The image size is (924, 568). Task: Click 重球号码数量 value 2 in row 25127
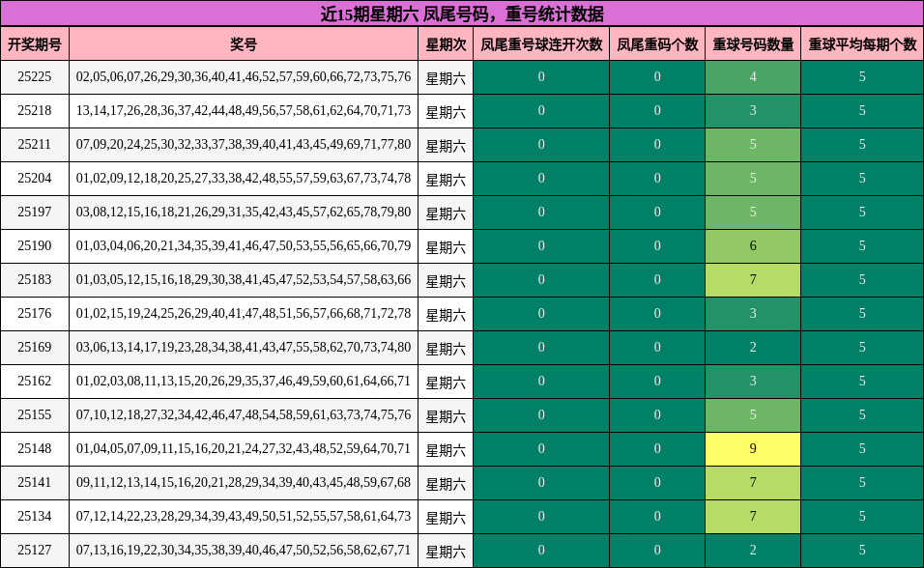click(753, 550)
